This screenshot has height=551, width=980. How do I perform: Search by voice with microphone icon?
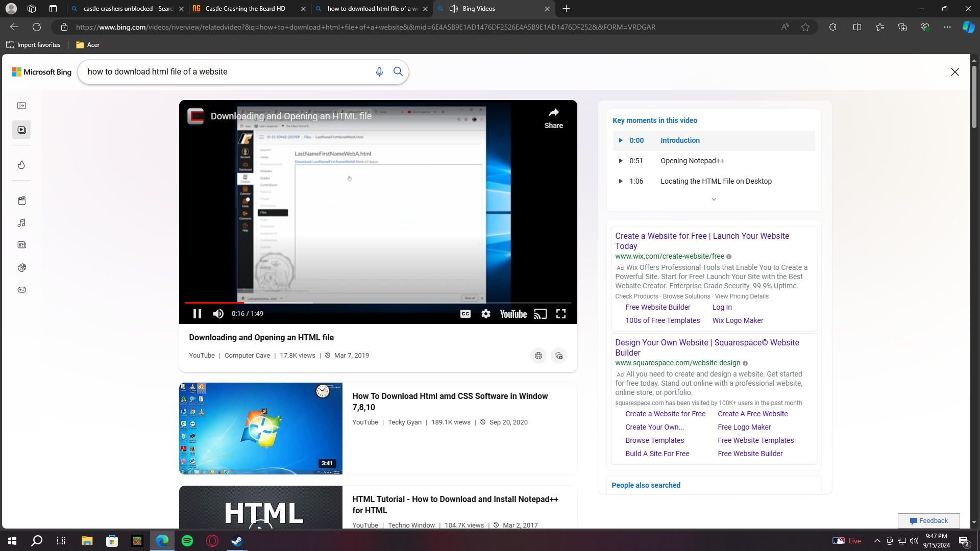(379, 72)
